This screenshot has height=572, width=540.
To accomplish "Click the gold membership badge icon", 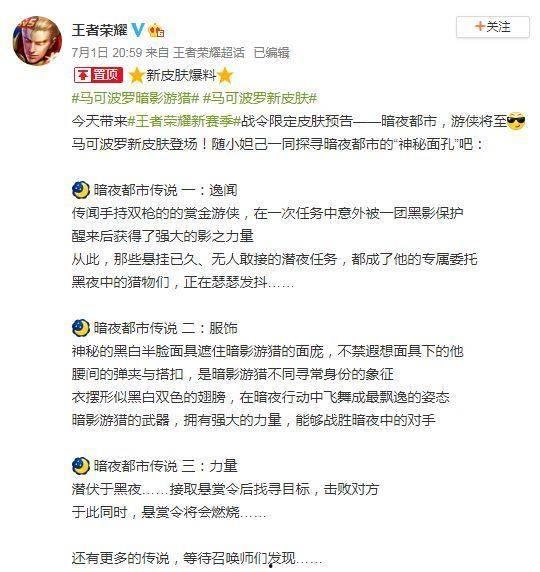I will click(156, 31).
